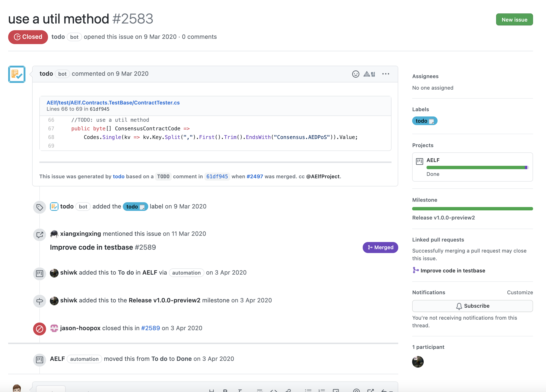
Task: Click the AELF project progress bar
Action: (477, 167)
